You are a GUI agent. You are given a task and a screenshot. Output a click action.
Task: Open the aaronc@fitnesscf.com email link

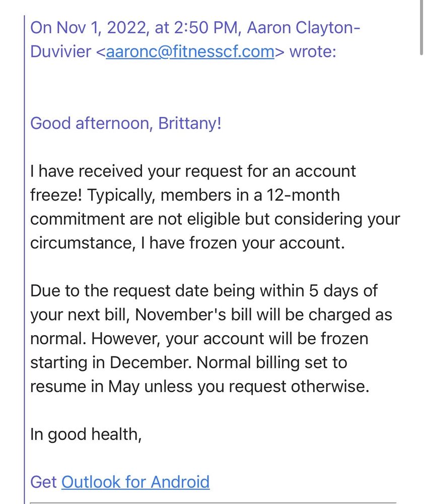[190, 52]
